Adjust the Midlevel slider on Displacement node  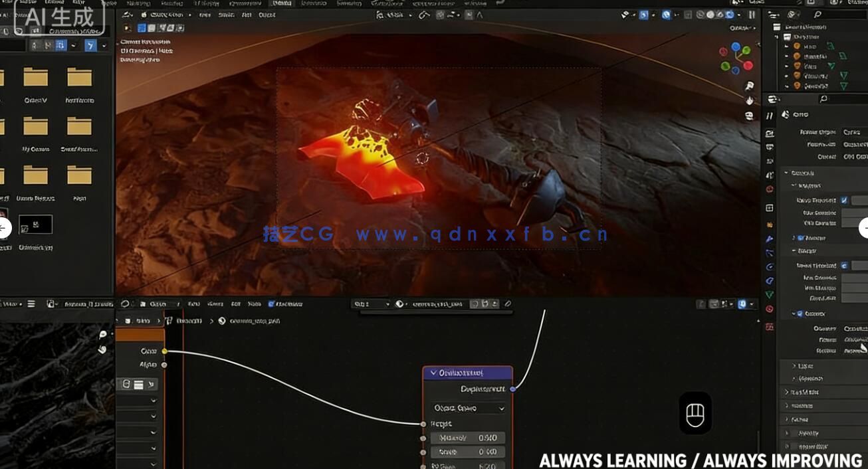[x=467, y=438]
